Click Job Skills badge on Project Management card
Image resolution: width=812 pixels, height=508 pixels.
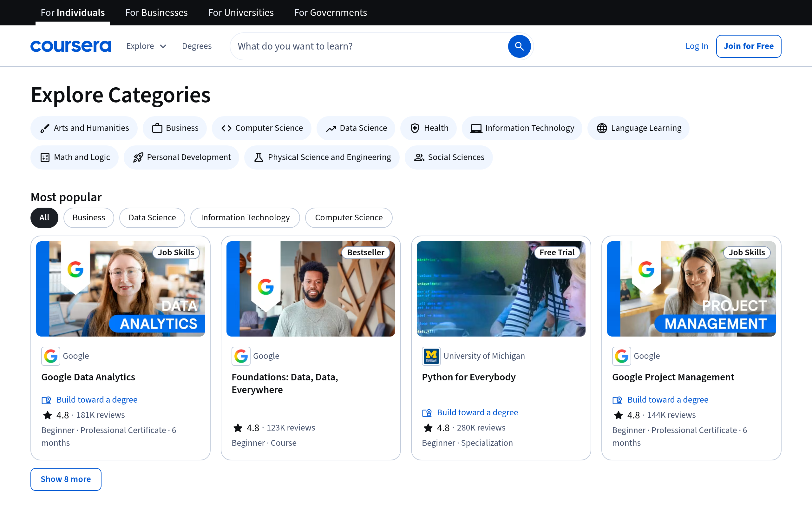pos(747,253)
